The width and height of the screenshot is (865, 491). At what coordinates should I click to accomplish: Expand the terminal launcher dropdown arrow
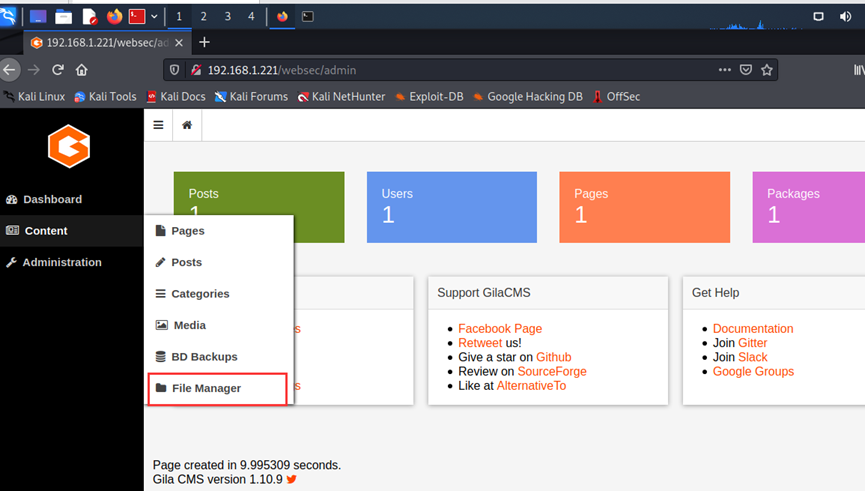pos(154,17)
